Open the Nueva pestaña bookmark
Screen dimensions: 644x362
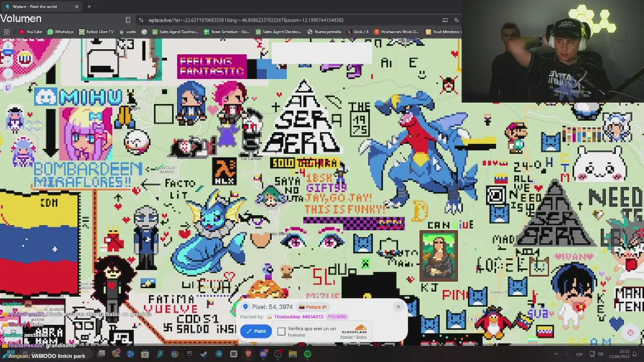coord(325,32)
